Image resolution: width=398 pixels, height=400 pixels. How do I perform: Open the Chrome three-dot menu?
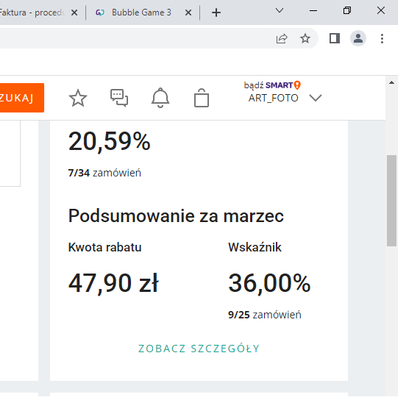(x=382, y=38)
